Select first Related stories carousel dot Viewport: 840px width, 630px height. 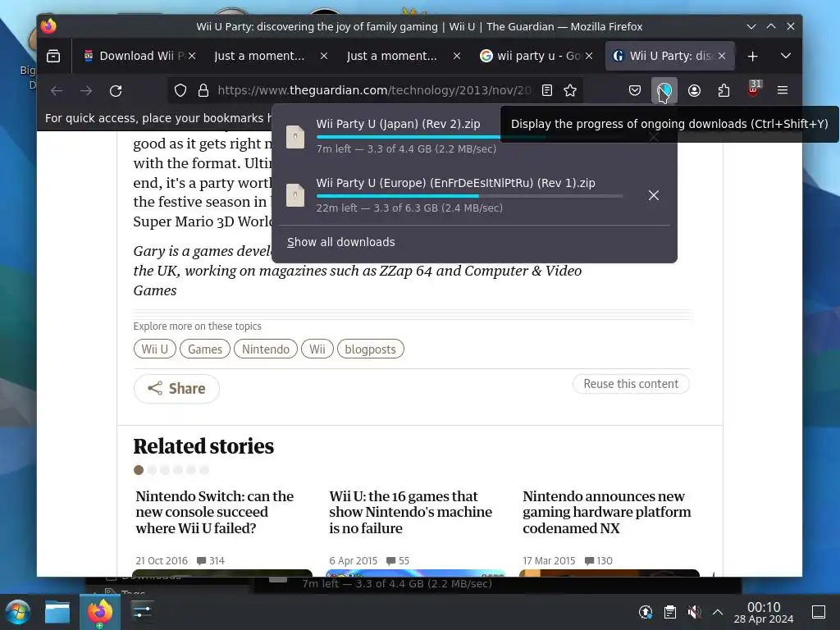click(x=139, y=470)
